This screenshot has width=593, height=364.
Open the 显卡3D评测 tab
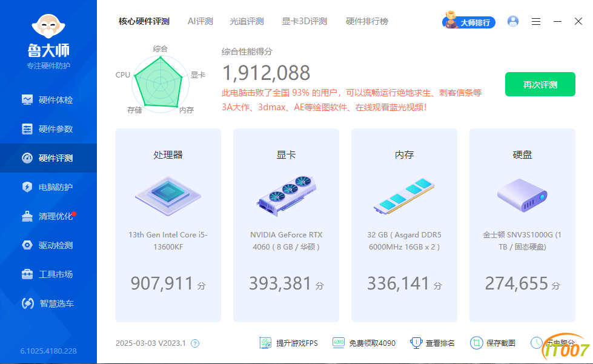point(305,22)
